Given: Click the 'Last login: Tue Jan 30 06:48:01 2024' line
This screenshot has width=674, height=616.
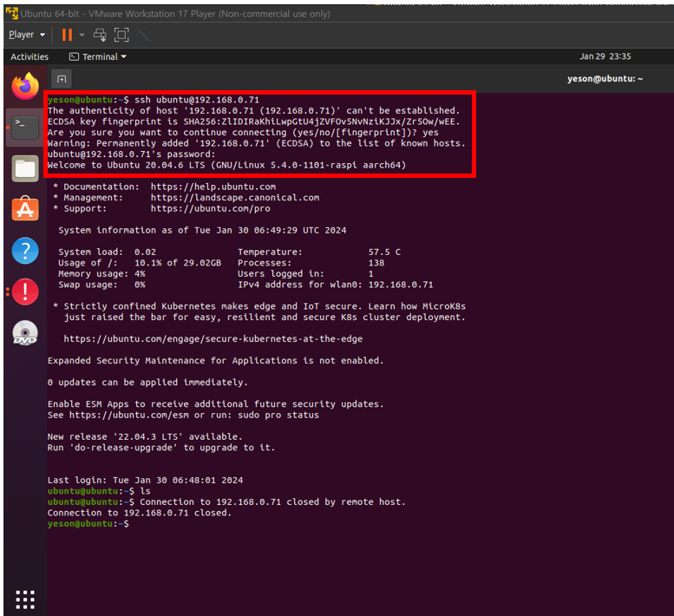Looking at the screenshot, I should point(145,480).
